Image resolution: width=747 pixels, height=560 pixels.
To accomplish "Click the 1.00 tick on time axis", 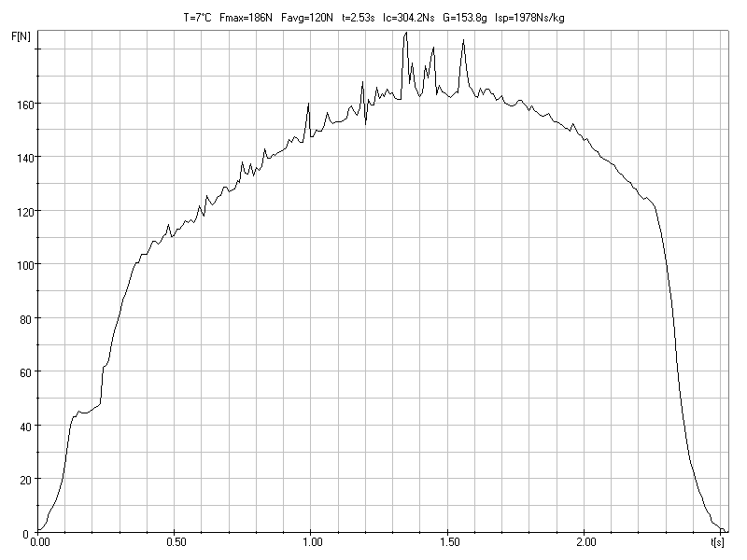I will (x=312, y=541).
